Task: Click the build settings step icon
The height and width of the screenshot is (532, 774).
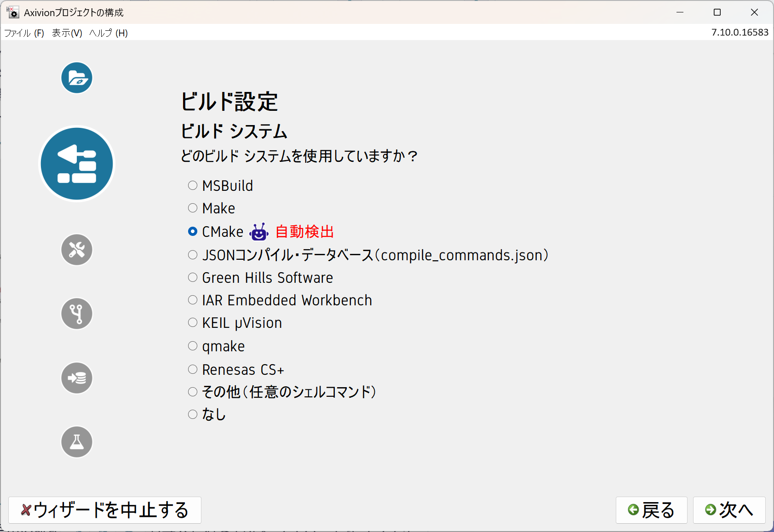Action: (77, 164)
